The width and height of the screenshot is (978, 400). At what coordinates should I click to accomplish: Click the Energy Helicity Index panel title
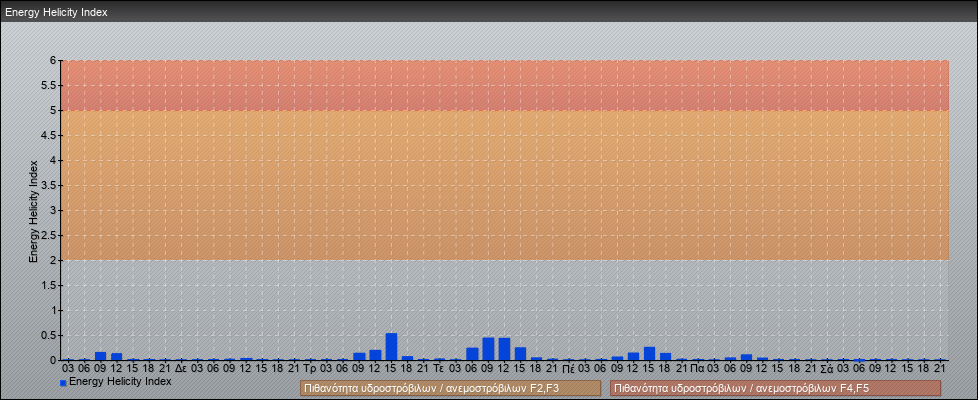click(x=56, y=12)
